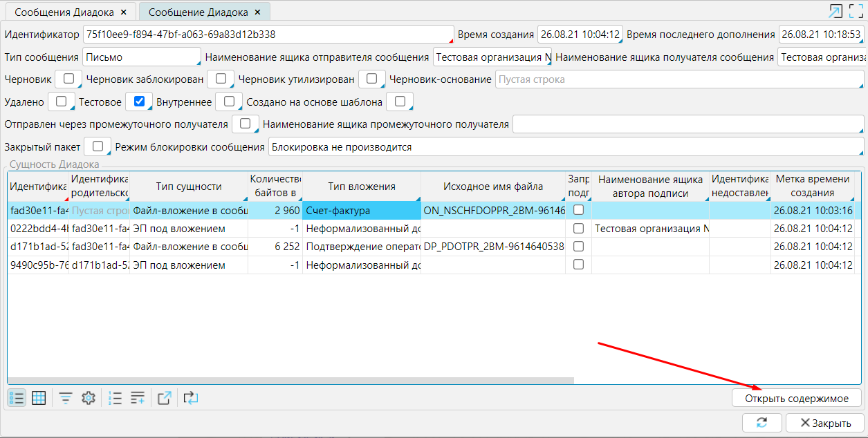Screen dimensions: 868x438
Task: Open the filter funnel icon
Action: click(66, 398)
